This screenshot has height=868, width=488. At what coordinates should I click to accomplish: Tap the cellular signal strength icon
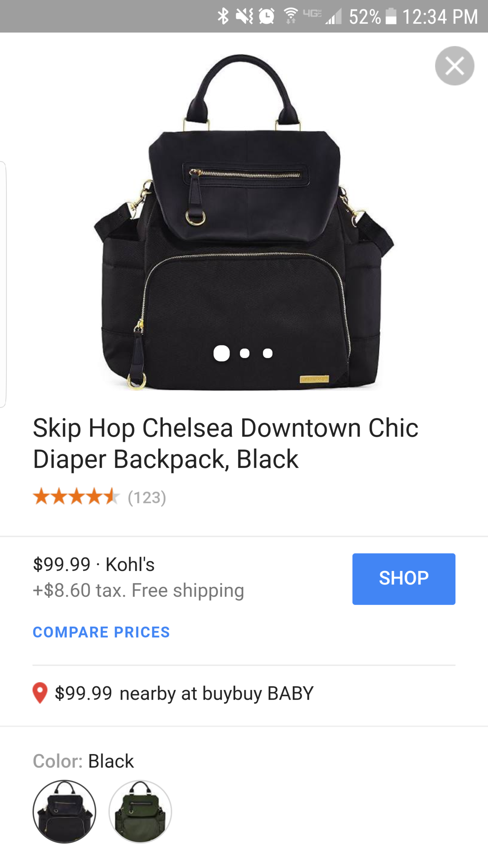pos(334,17)
